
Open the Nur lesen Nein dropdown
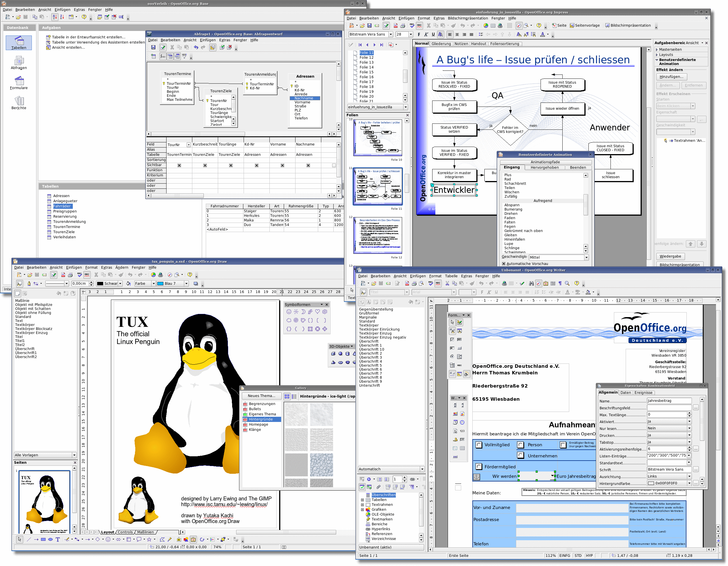(x=689, y=429)
